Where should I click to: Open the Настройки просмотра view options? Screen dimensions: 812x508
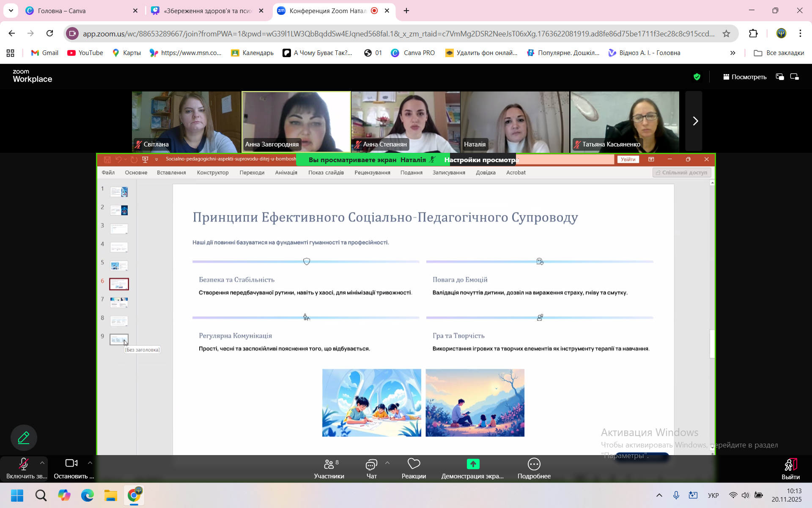[x=481, y=160]
